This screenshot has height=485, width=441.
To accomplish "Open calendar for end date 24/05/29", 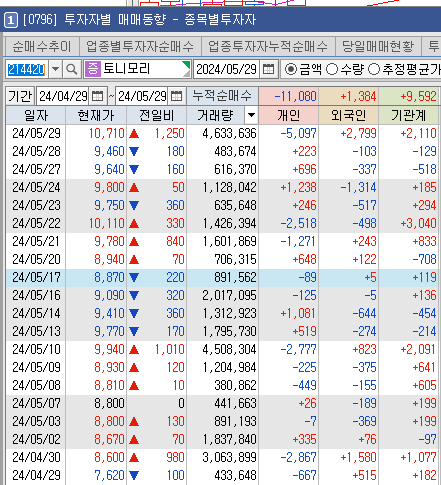I will point(176,96).
